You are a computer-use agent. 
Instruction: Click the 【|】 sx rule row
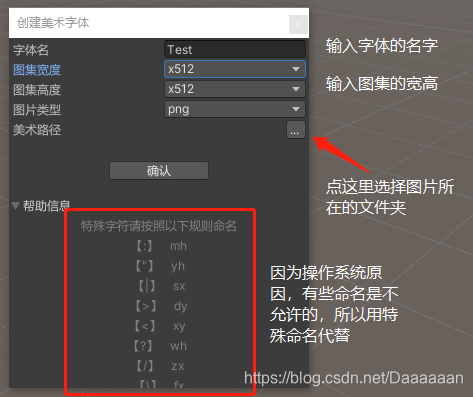click(x=161, y=286)
